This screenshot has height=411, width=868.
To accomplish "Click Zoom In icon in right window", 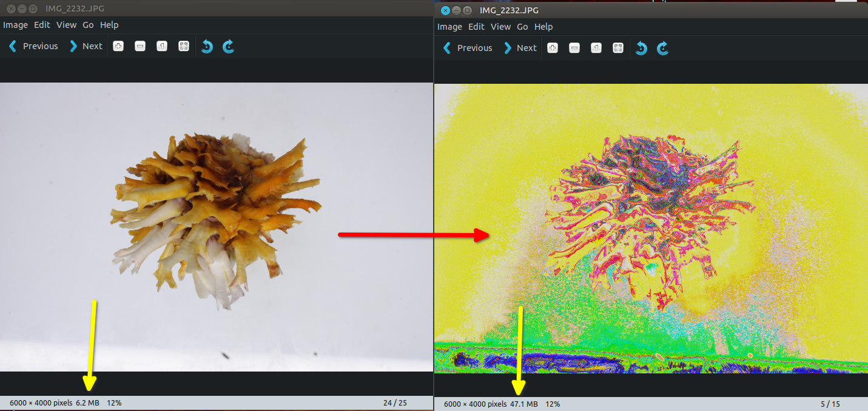I will coord(553,48).
